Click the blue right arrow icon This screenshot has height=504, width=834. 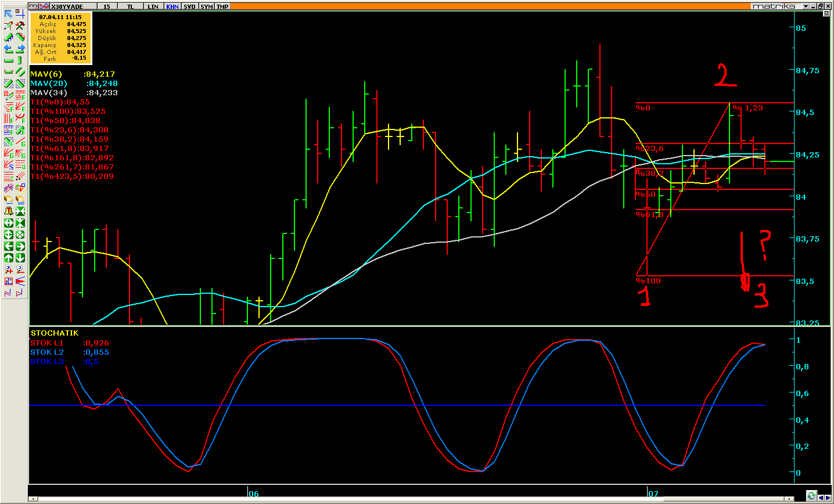tap(20, 49)
